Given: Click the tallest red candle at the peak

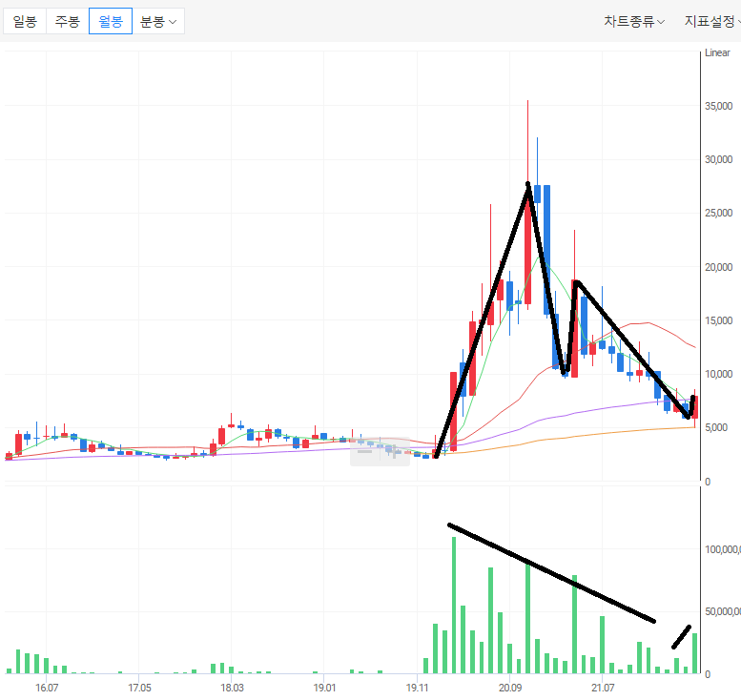Looking at the screenshot, I should tap(528, 246).
